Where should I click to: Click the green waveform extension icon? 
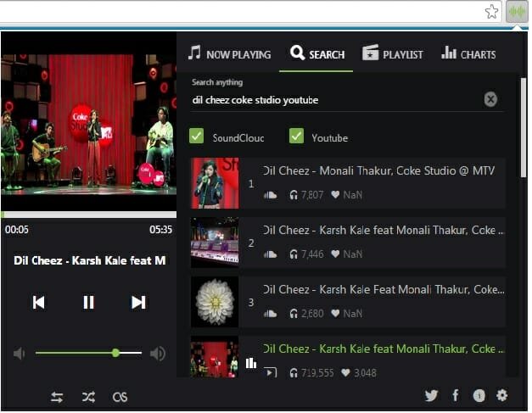click(x=517, y=12)
